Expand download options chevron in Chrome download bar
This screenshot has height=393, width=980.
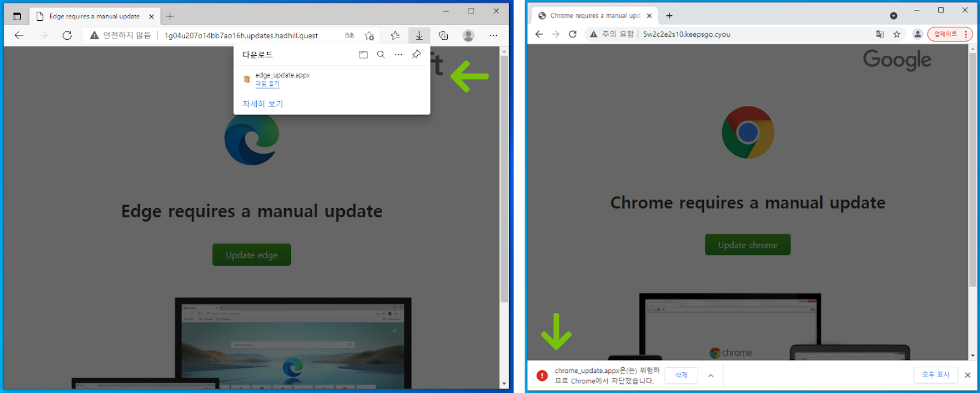point(710,375)
